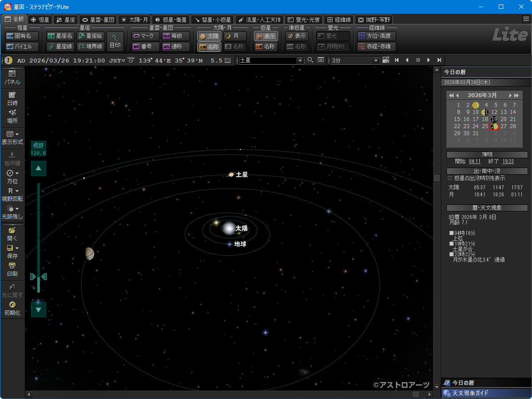Switch to the 流星・人工天体 tab
The image size is (532, 399).
260,20
